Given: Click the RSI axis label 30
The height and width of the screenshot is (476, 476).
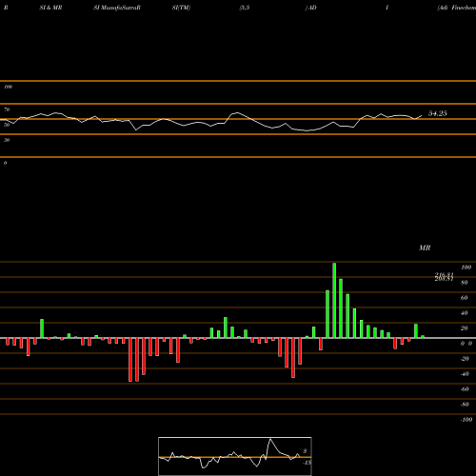Looking at the screenshot, I should click(x=7, y=140).
